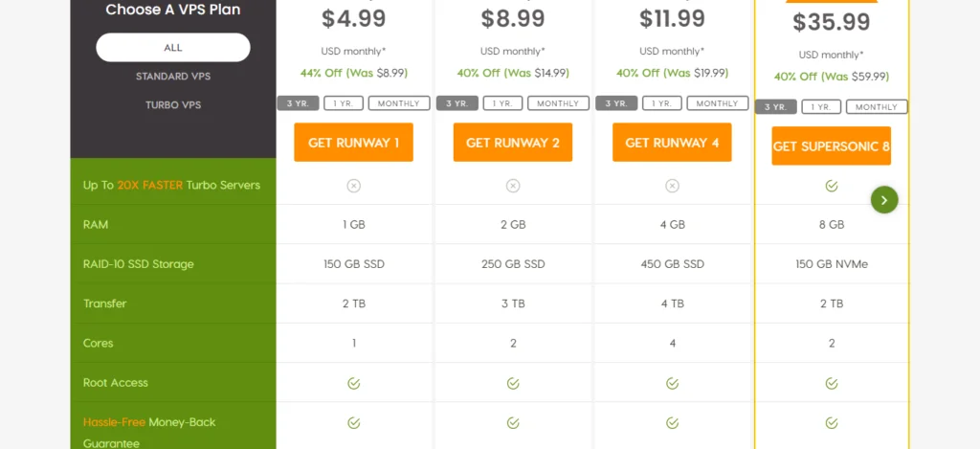
Task: Select 1 YR. billing for the $35.99 plan
Action: coord(822,107)
